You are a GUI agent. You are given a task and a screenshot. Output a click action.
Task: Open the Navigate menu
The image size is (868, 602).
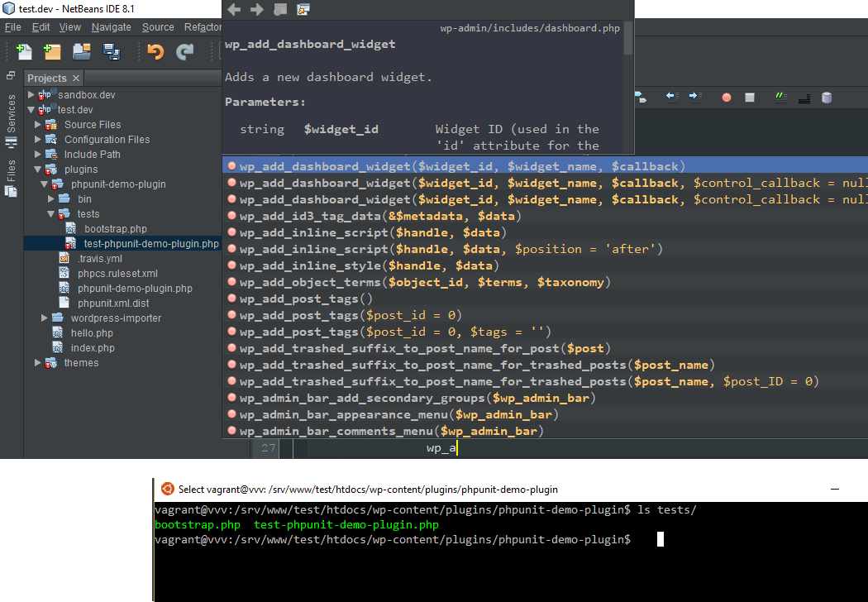(x=112, y=27)
